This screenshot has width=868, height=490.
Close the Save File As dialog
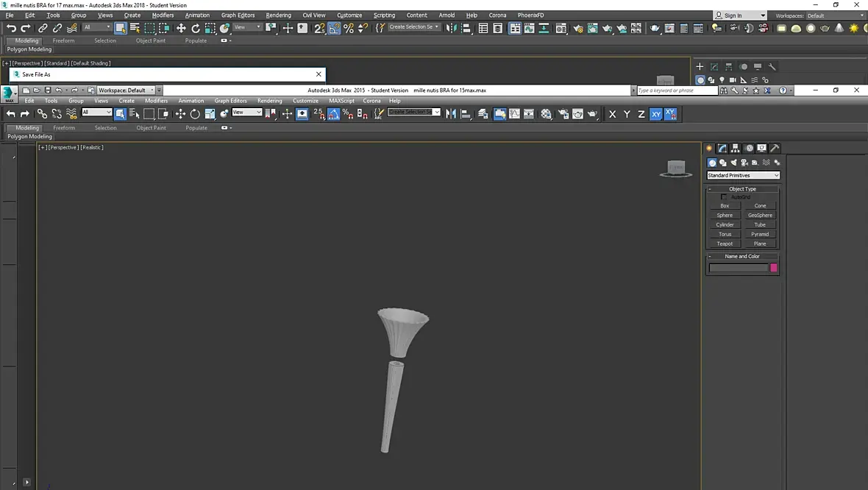[319, 74]
